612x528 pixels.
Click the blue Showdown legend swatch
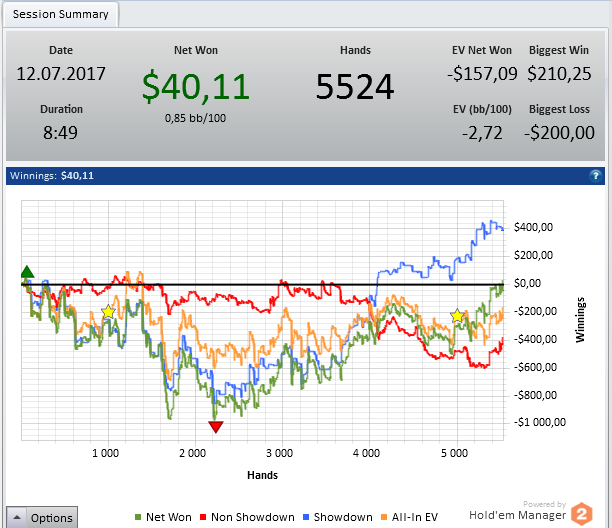click(x=306, y=517)
